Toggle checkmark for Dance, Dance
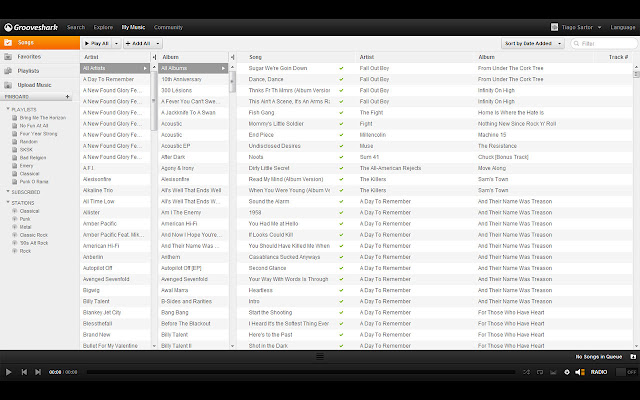 coord(341,79)
